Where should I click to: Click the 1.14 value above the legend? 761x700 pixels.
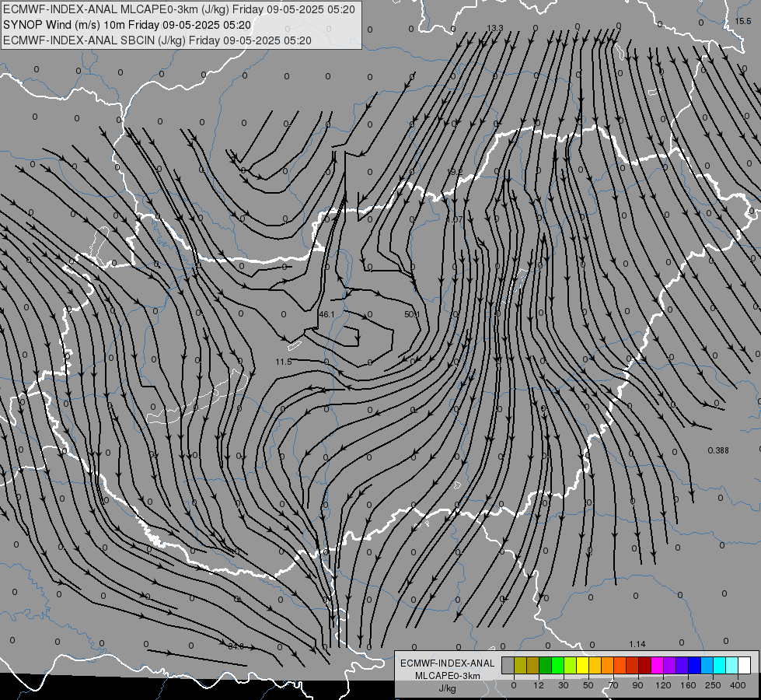[x=637, y=644]
